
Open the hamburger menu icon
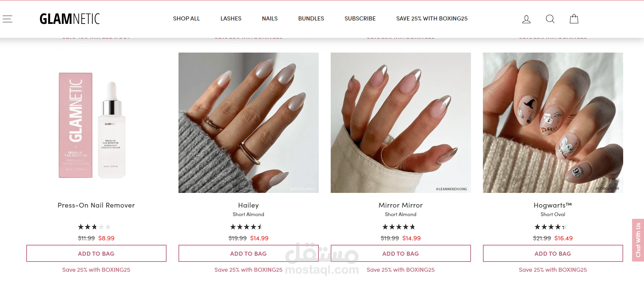click(8, 19)
